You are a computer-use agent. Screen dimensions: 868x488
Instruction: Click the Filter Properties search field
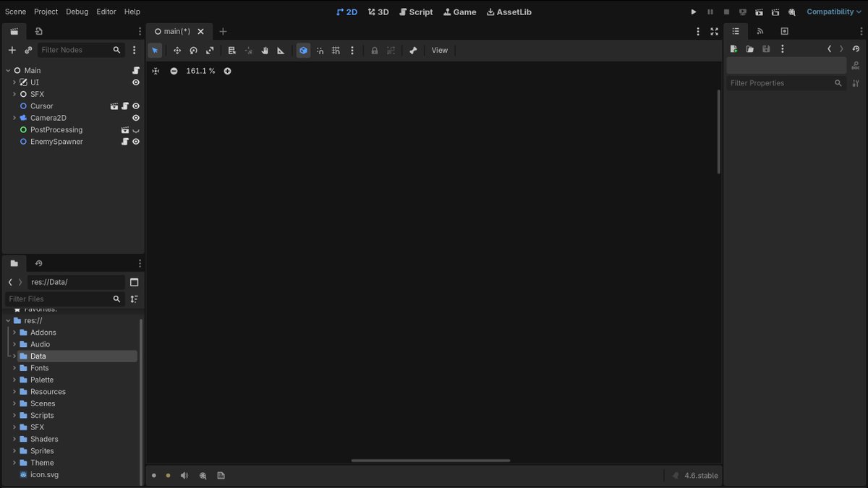click(x=786, y=83)
